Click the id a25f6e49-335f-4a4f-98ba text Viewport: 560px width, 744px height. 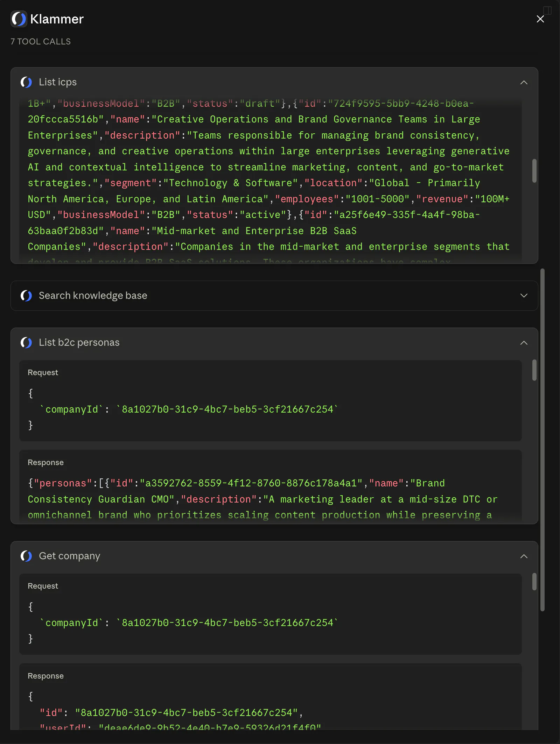[x=407, y=215]
